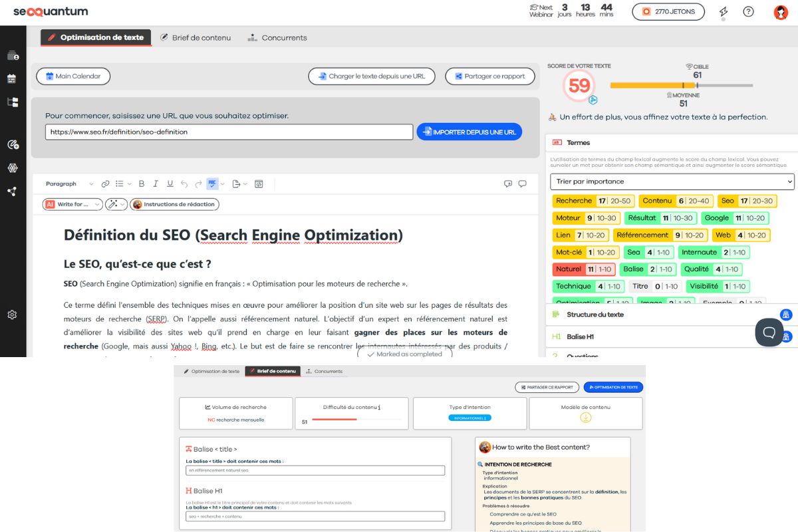Click Instructions de rédaction button
This screenshot has height=532, width=798.
174,204
